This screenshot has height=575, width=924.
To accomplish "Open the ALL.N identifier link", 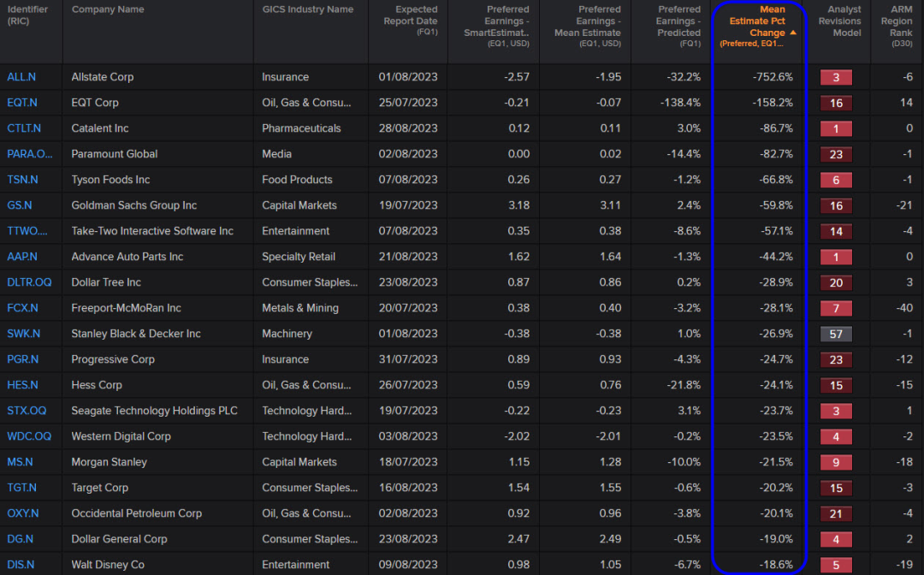I will [21, 77].
